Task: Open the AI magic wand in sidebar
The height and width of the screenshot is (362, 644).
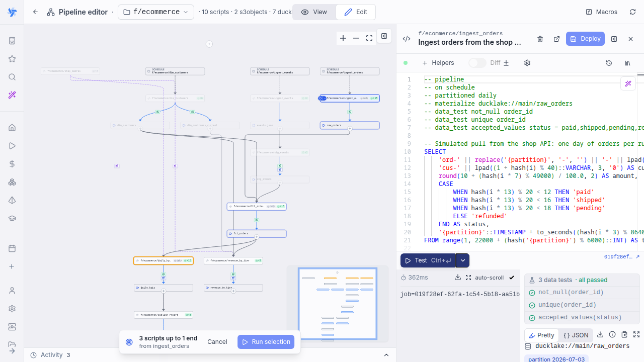Action: point(12,95)
